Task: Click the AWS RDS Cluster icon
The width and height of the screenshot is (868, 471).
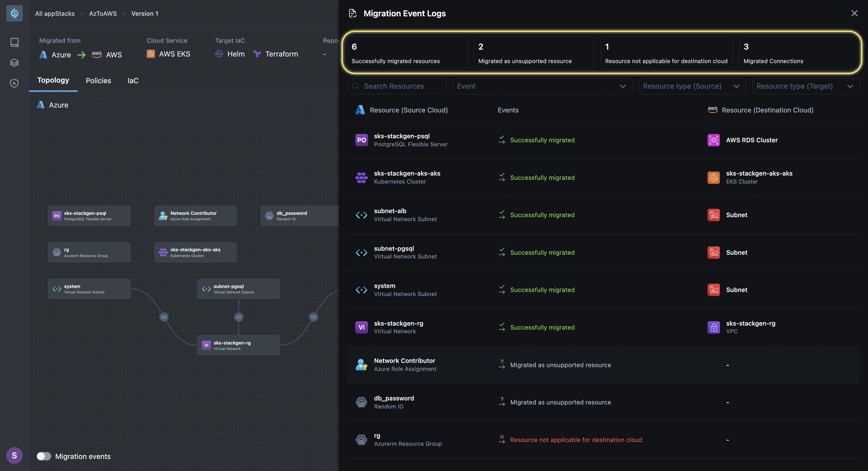Action: click(x=714, y=140)
